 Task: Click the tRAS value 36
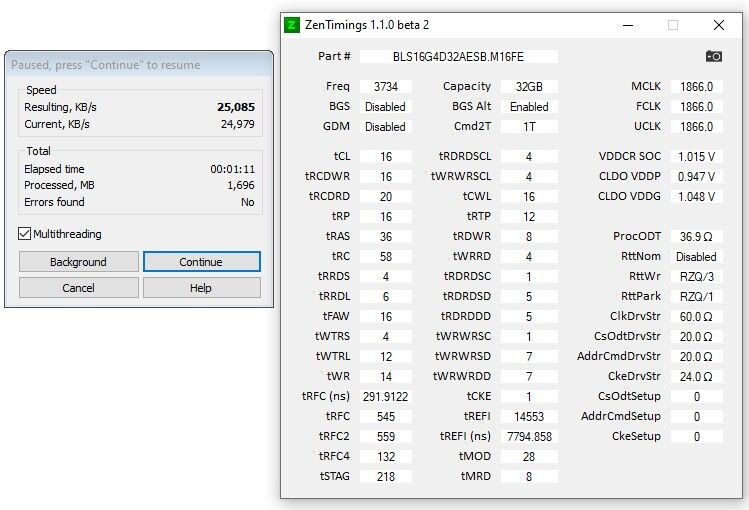[386, 236]
